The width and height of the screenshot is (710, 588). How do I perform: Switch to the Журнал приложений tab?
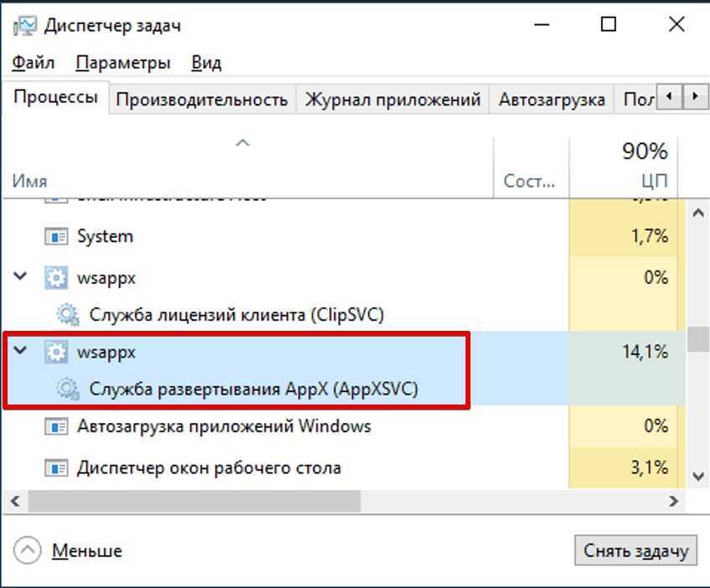click(393, 100)
